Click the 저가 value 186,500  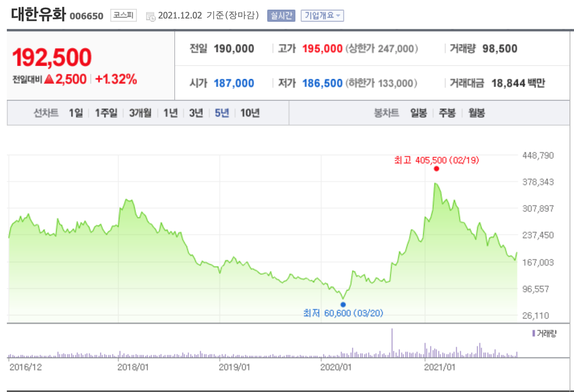tap(322, 83)
